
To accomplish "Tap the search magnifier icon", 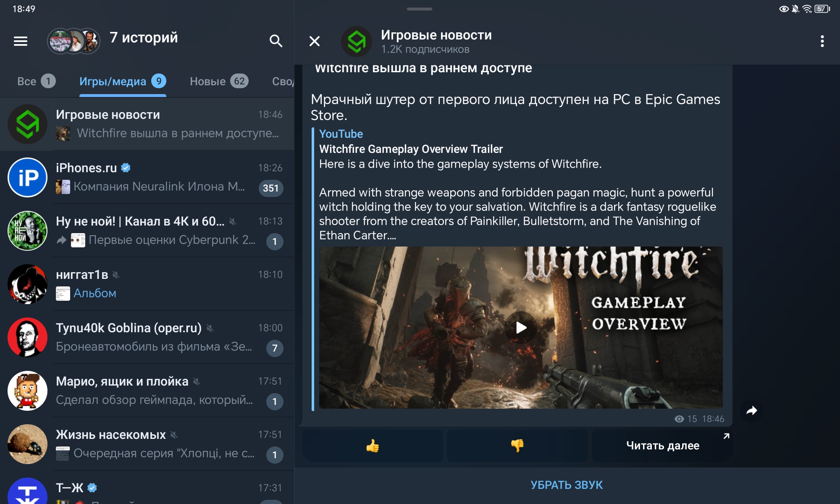I will click(x=276, y=41).
